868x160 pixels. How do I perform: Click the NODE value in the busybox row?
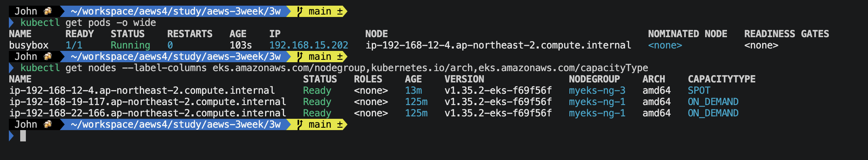pos(498,45)
